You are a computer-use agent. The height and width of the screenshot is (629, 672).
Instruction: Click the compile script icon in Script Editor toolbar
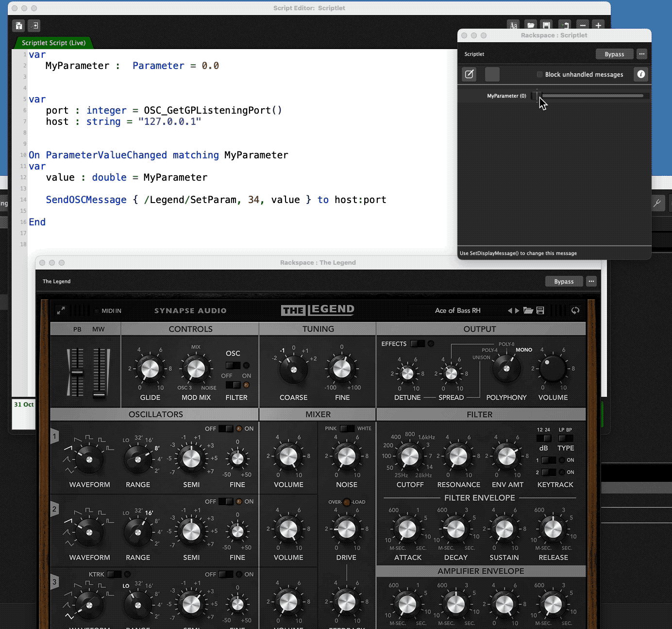[19, 26]
